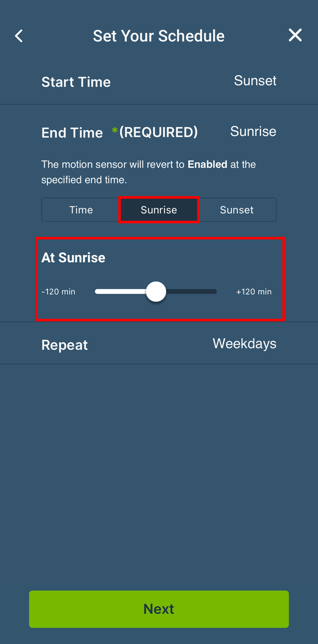
Task: Close the schedule setup with the X icon
Action: click(x=295, y=35)
